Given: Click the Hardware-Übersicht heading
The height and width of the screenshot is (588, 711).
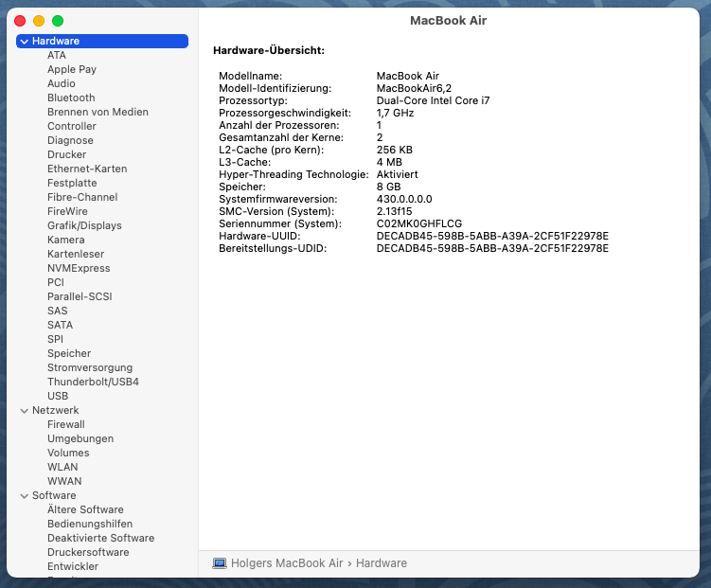Looking at the screenshot, I should coord(269,51).
